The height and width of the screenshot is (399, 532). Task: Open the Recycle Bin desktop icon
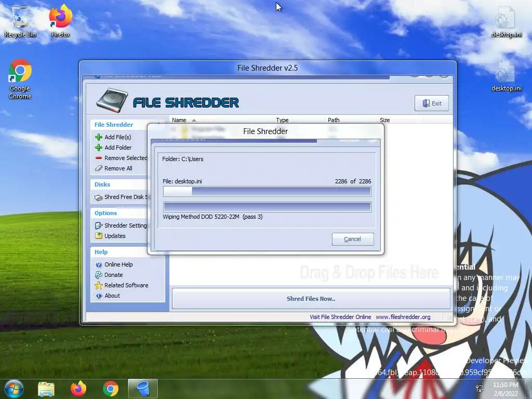pyautogui.click(x=20, y=20)
